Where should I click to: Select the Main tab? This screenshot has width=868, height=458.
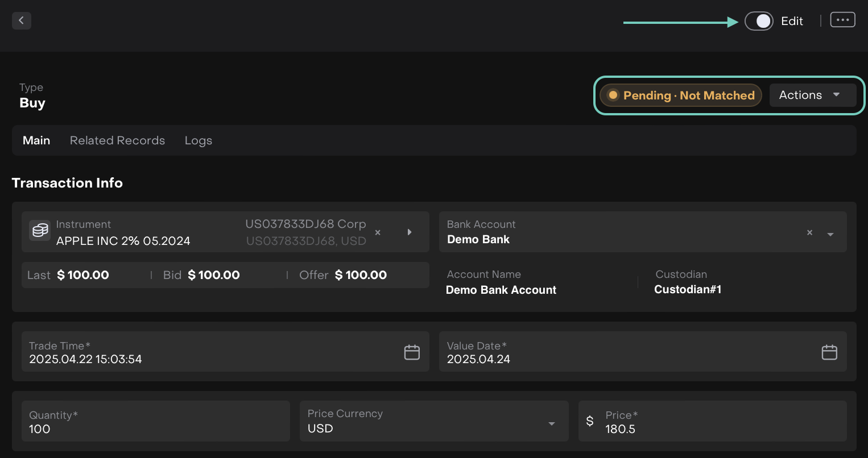click(36, 140)
